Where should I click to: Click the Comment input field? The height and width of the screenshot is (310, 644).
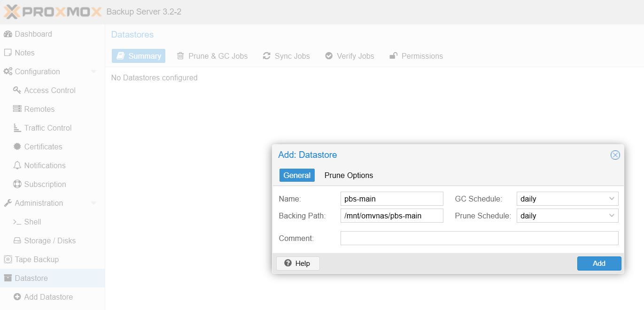(x=479, y=238)
